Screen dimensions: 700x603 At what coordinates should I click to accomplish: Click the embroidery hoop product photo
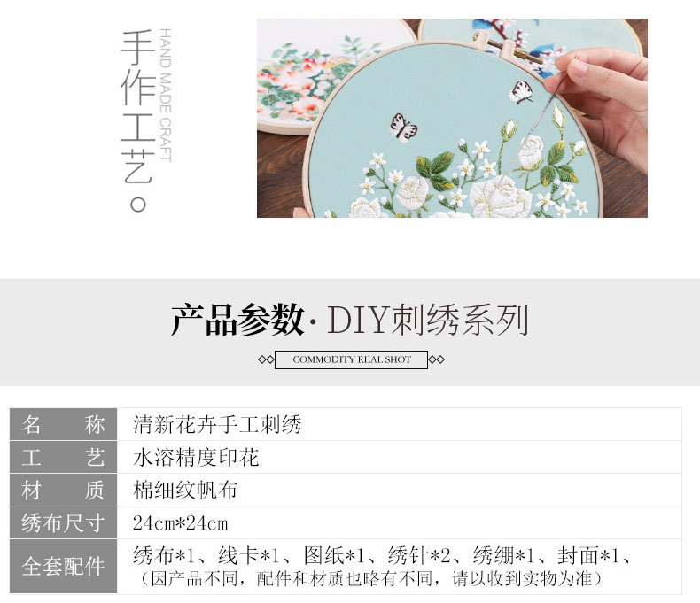point(452,118)
